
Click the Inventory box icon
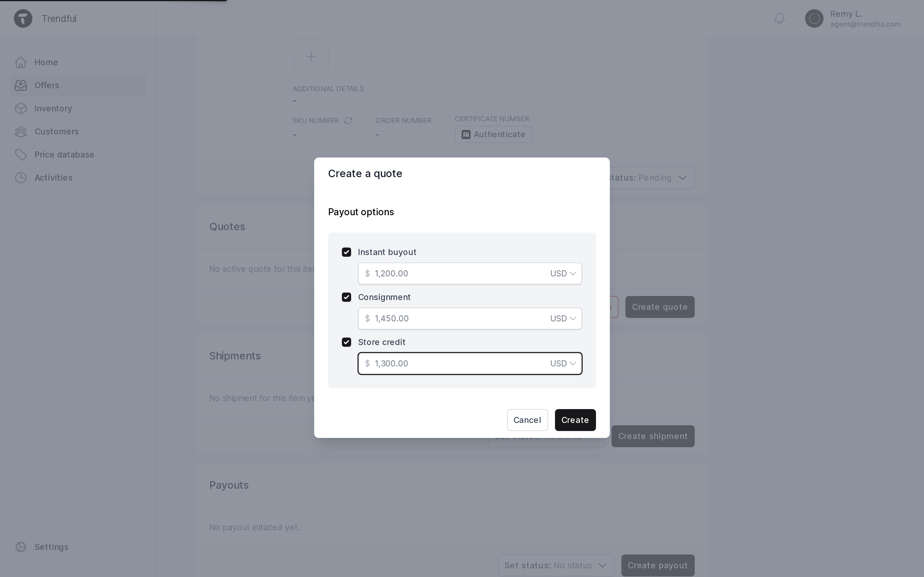click(x=21, y=108)
